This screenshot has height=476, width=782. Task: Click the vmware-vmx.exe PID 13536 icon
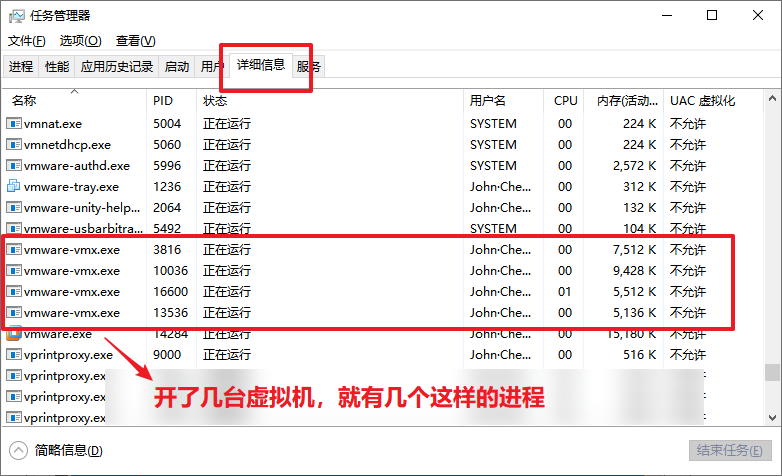14,312
